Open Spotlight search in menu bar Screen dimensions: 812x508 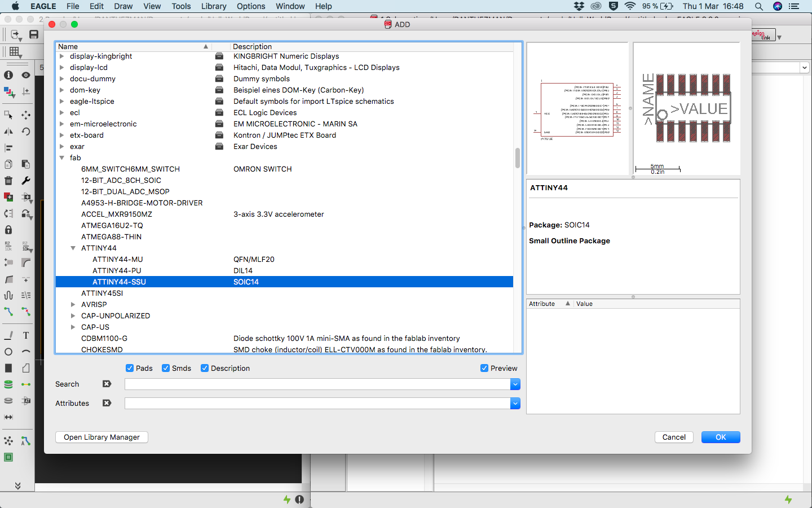coord(759,6)
